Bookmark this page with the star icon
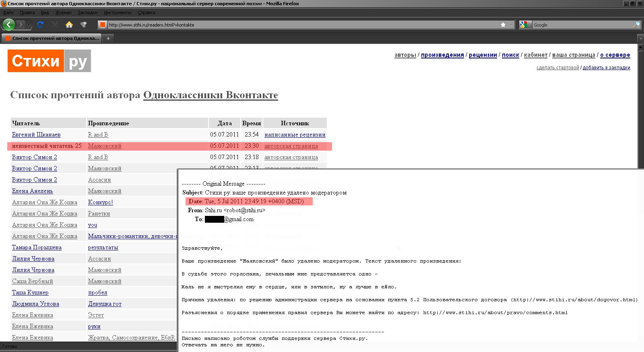The image size is (644, 352). (x=503, y=25)
